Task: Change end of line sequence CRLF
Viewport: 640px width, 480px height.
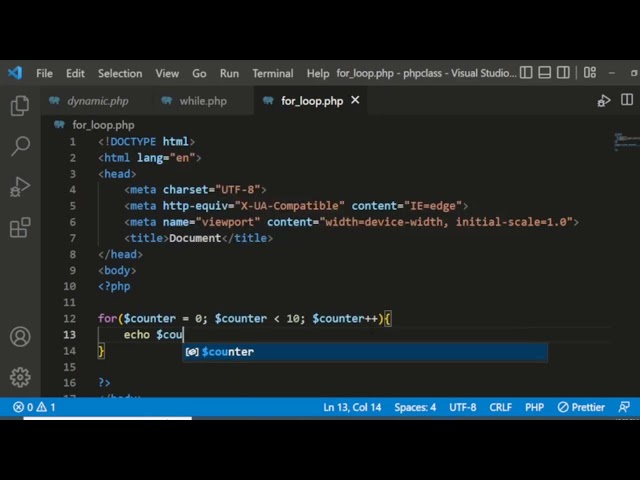Action: [500, 407]
